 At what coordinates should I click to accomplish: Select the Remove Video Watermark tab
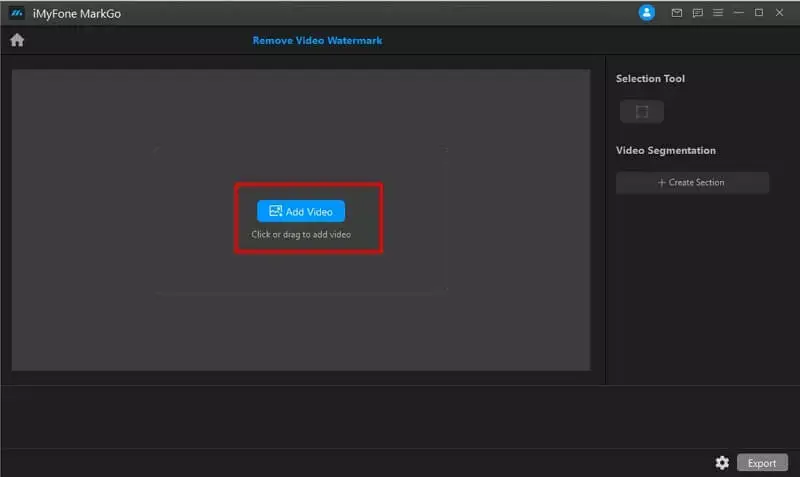[x=317, y=40]
